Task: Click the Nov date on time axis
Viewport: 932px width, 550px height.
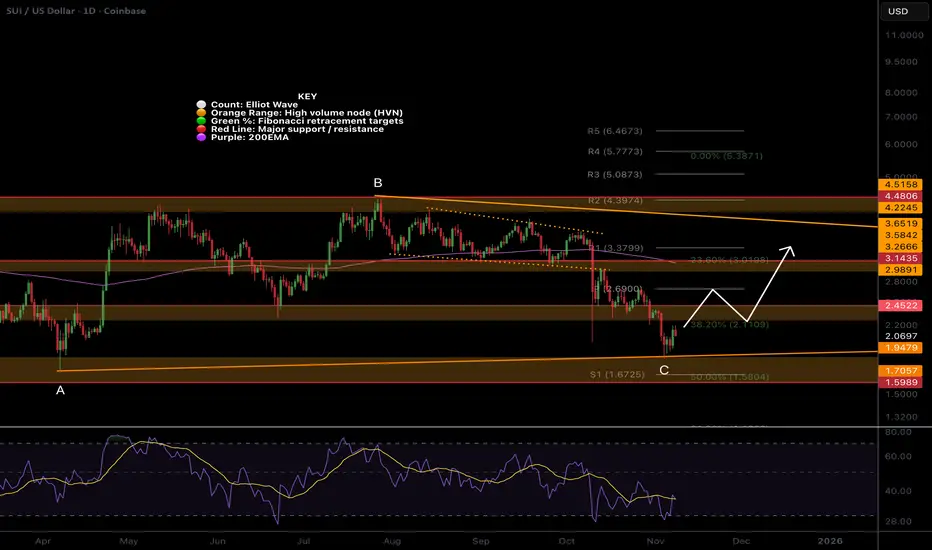Action: coord(655,541)
